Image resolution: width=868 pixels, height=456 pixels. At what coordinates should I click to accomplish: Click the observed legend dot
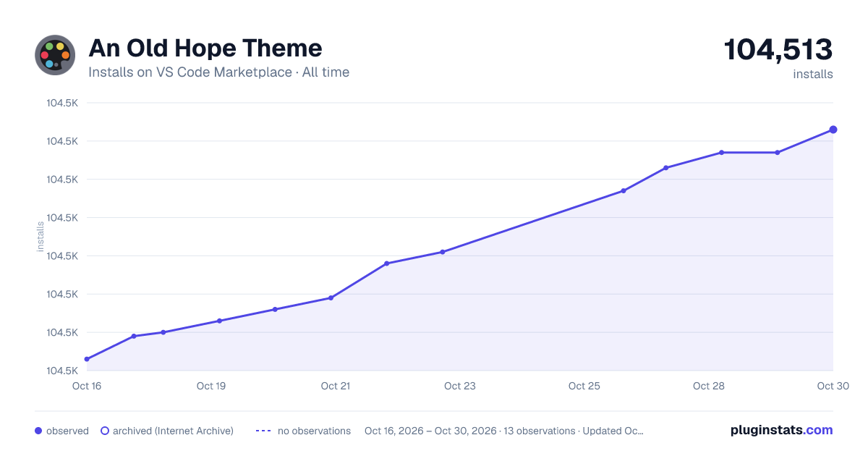click(x=38, y=431)
